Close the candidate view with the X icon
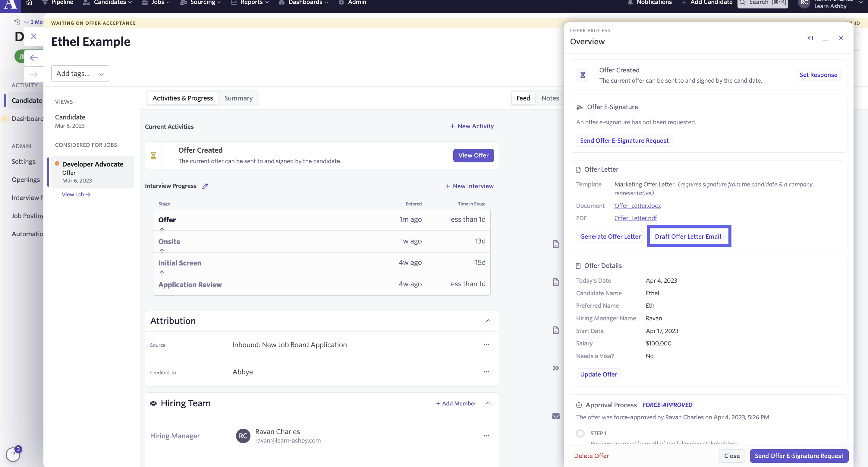This screenshot has width=868, height=467. pos(34,37)
